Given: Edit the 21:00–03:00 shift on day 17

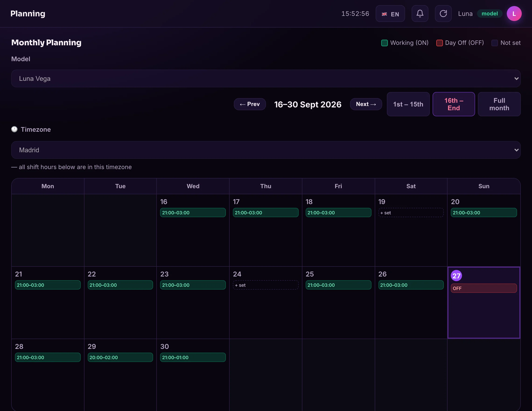Looking at the screenshot, I should [x=266, y=213].
